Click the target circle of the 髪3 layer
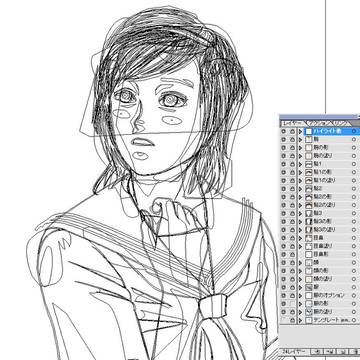360x360 pixels. coord(354,213)
